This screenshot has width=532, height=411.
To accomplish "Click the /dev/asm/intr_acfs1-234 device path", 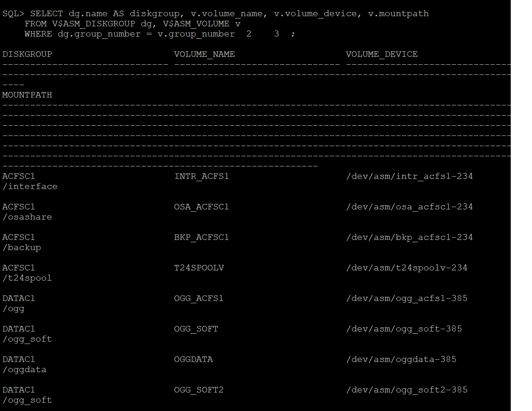I will click(409, 176).
